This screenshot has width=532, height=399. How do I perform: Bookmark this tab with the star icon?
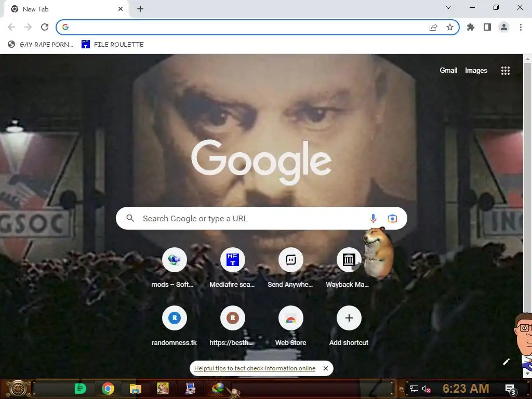pos(450,27)
